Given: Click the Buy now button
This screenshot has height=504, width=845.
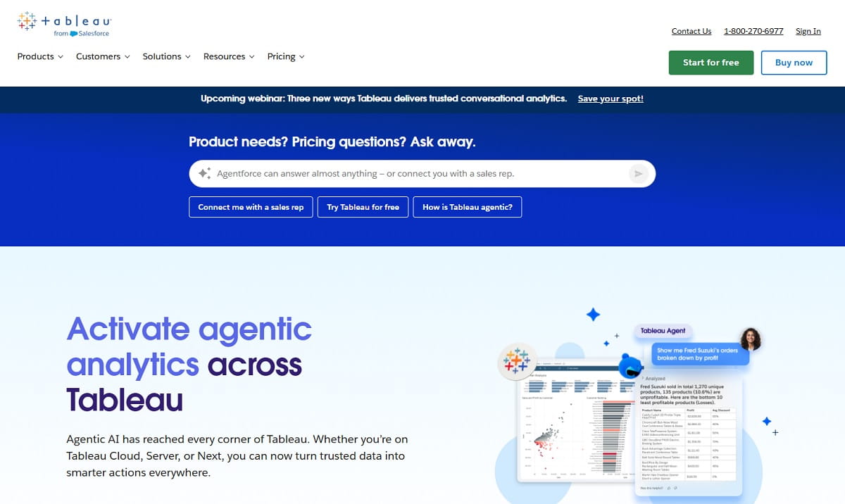Looking at the screenshot, I should click(794, 63).
